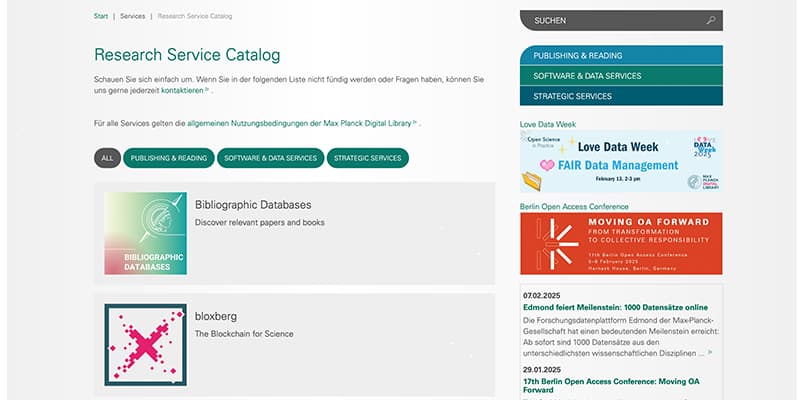Open Strategic Services sidebar menu
The height and width of the screenshot is (400, 800).
[x=621, y=96]
